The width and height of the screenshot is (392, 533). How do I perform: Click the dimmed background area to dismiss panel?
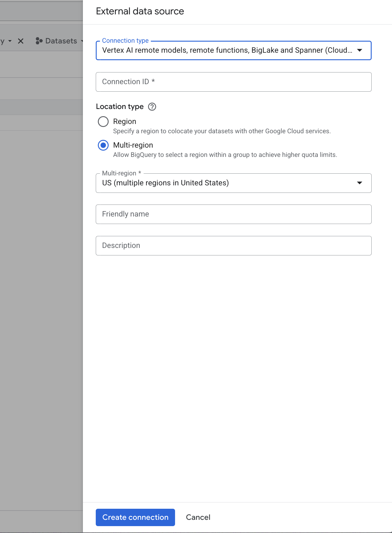[x=41, y=299]
